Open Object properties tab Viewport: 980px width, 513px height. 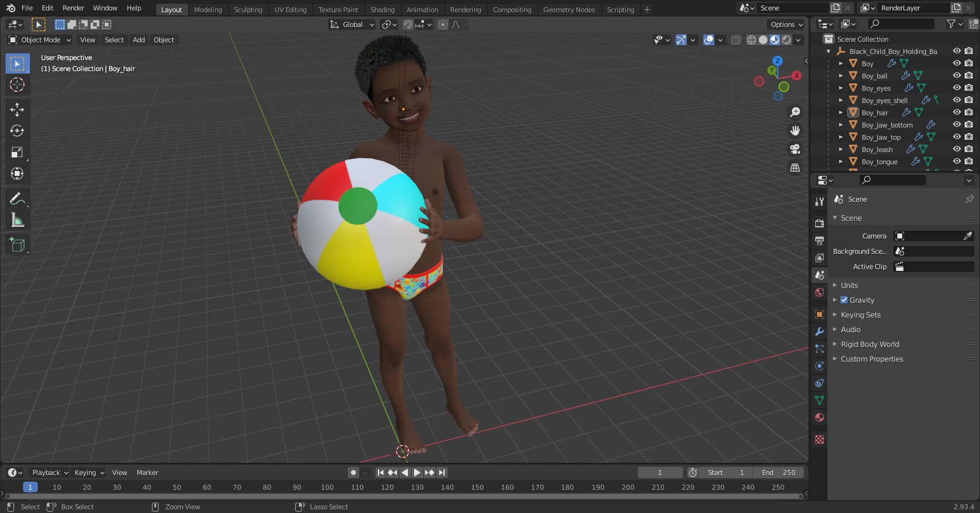click(x=820, y=314)
